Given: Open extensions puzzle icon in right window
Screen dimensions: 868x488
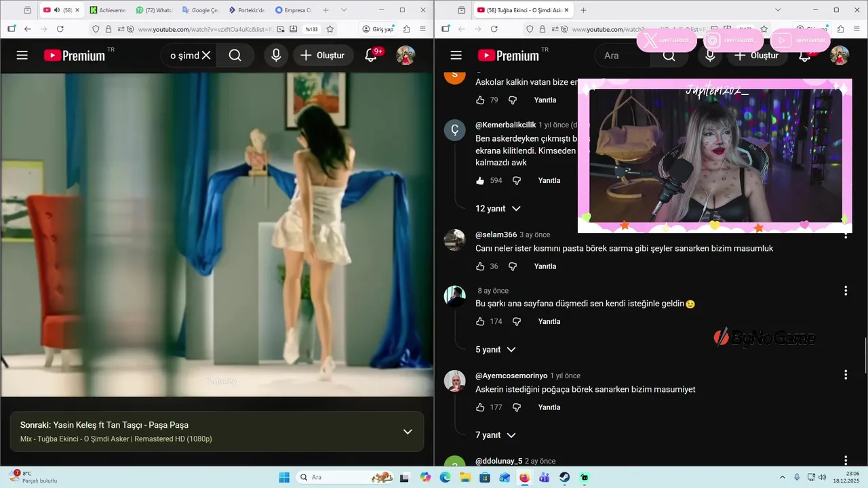Looking at the screenshot, I should pyautogui.click(x=841, y=29).
